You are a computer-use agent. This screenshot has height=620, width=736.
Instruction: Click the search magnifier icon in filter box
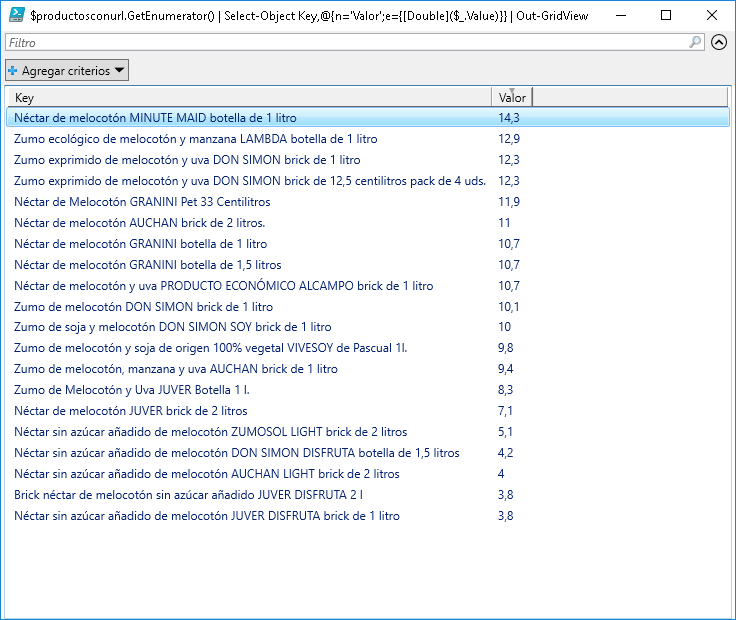pos(696,43)
